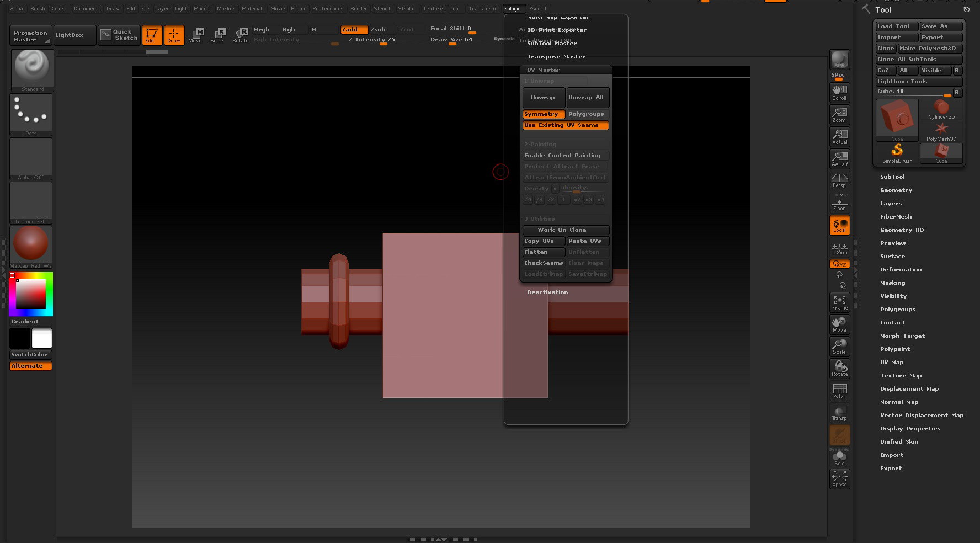Pick a color in the color picker square
Image resolution: width=980 pixels, height=543 pixels.
click(31, 294)
